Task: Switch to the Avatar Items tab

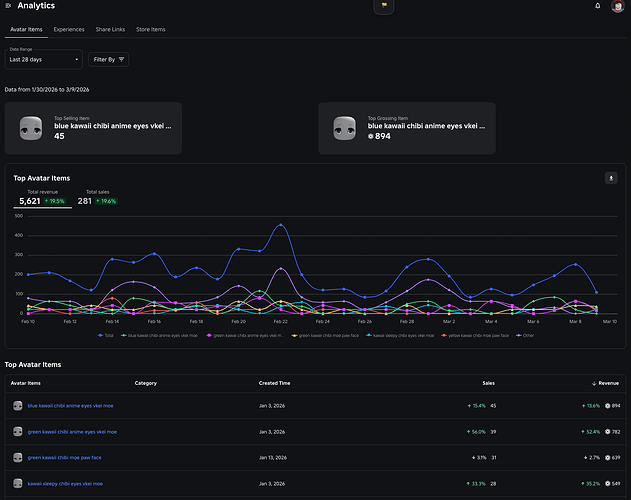Action: [26, 29]
